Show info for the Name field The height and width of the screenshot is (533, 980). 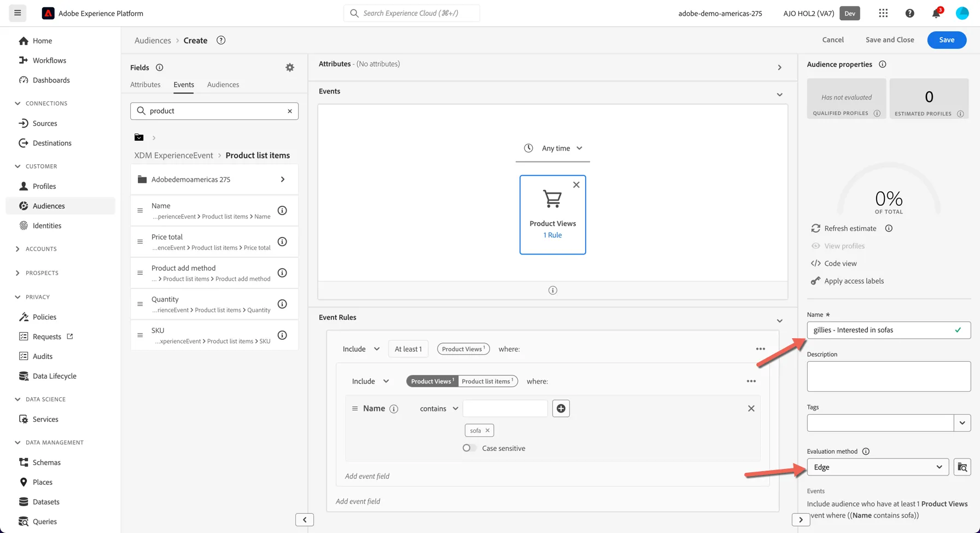coord(282,211)
